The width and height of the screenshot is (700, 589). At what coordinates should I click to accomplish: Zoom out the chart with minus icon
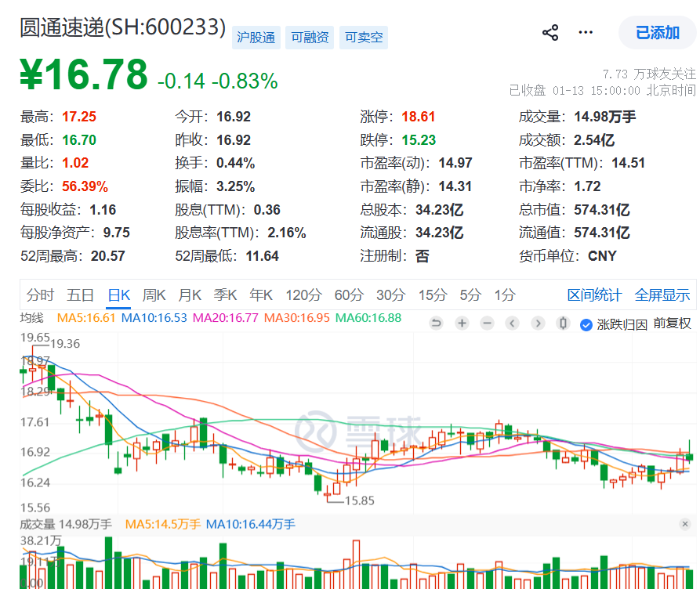pos(488,323)
